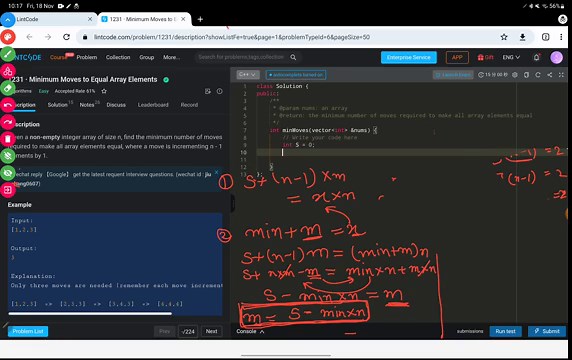Expand the Console panel
572x360 pixels.
[250, 331]
